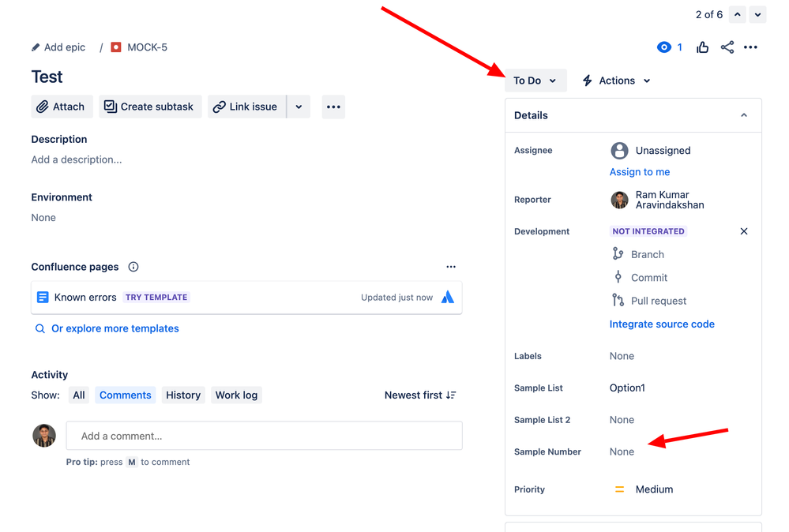Expand the Link issue dropdown arrow

[299, 107]
